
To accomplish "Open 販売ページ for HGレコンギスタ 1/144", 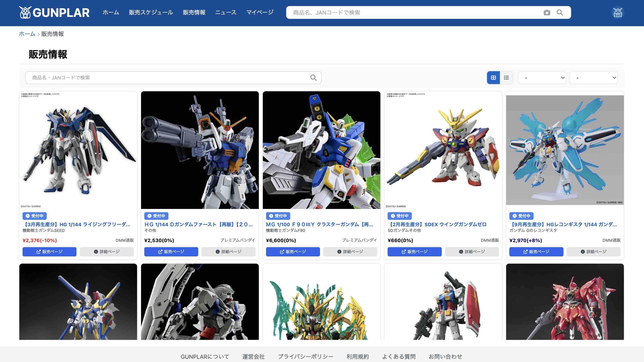I will tap(536, 252).
